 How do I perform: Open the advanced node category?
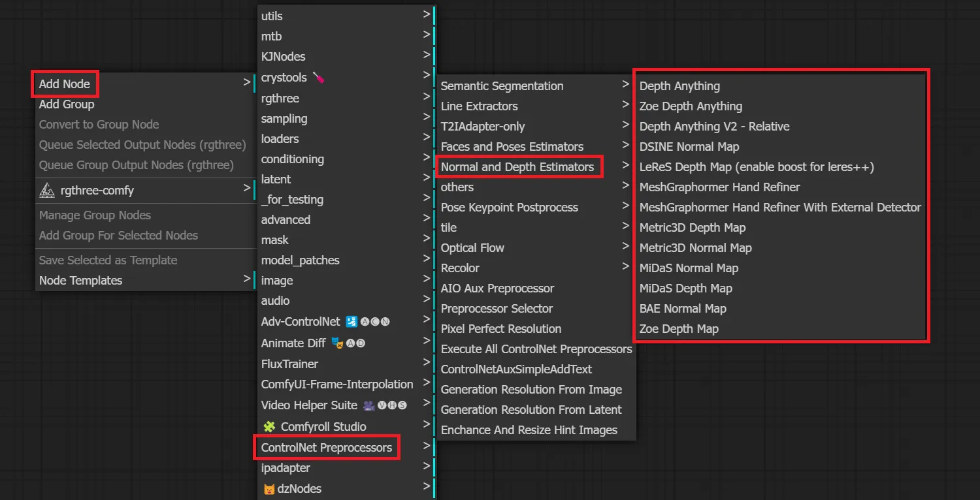pos(346,219)
